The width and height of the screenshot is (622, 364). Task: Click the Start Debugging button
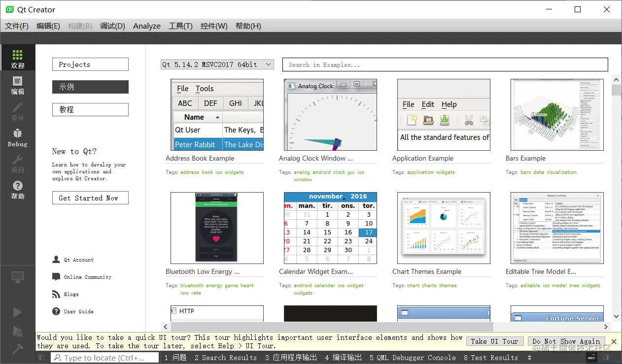pyautogui.click(x=17, y=331)
